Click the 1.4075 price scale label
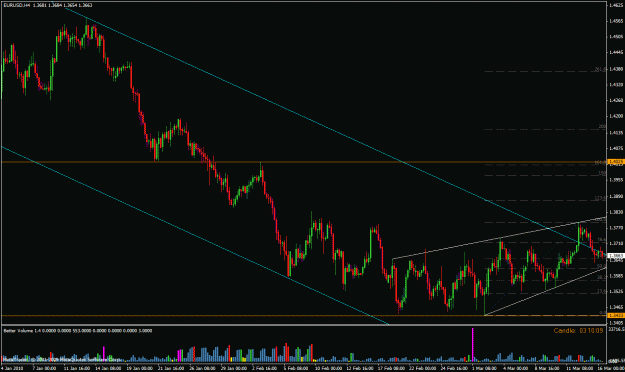 pos(616,148)
